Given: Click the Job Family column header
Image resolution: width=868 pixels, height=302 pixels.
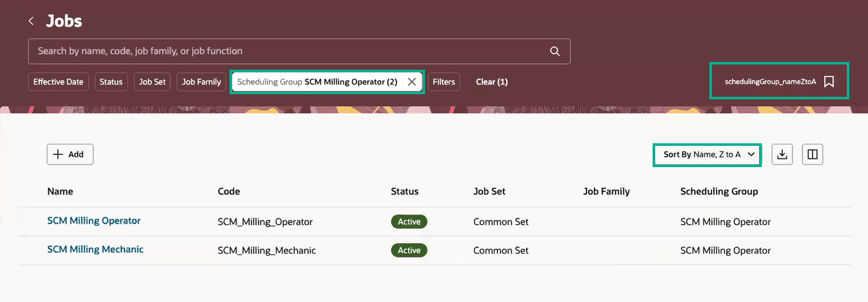Looking at the screenshot, I should [x=606, y=191].
